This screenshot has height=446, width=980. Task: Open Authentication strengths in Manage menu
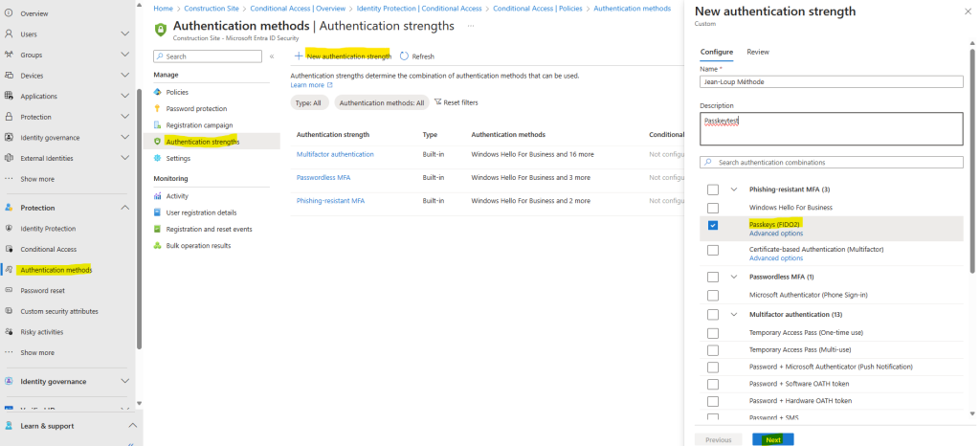tap(203, 142)
